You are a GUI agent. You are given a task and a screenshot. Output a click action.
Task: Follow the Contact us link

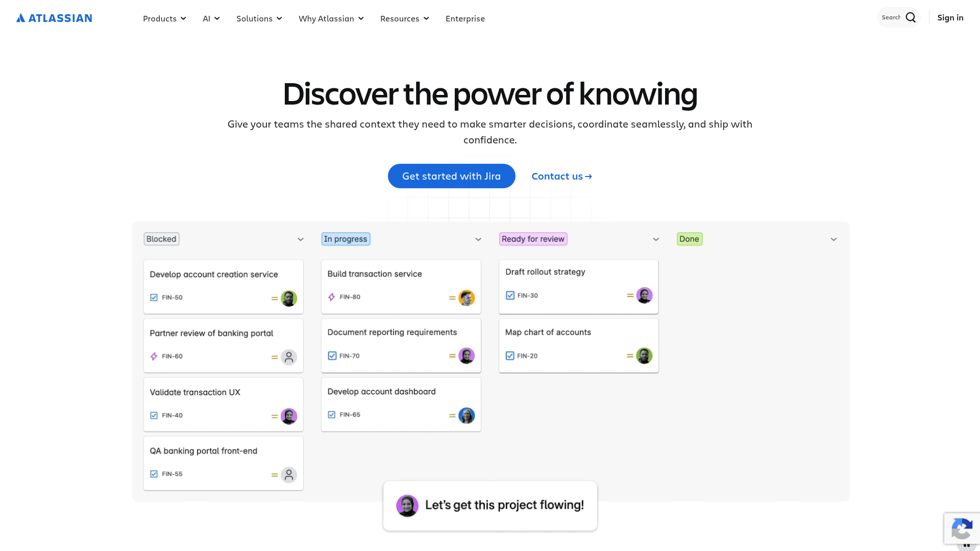point(561,176)
